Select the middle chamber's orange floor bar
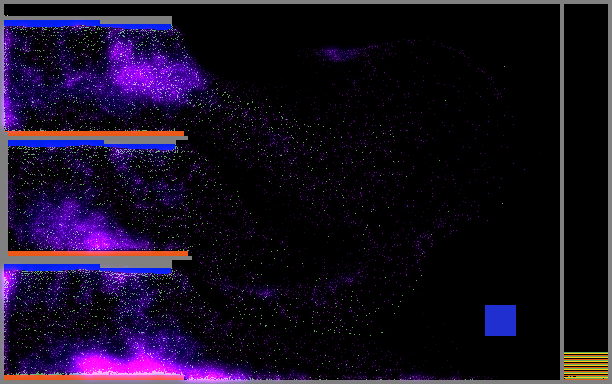This screenshot has width=612, height=384. pyautogui.click(x=98, y=254)
